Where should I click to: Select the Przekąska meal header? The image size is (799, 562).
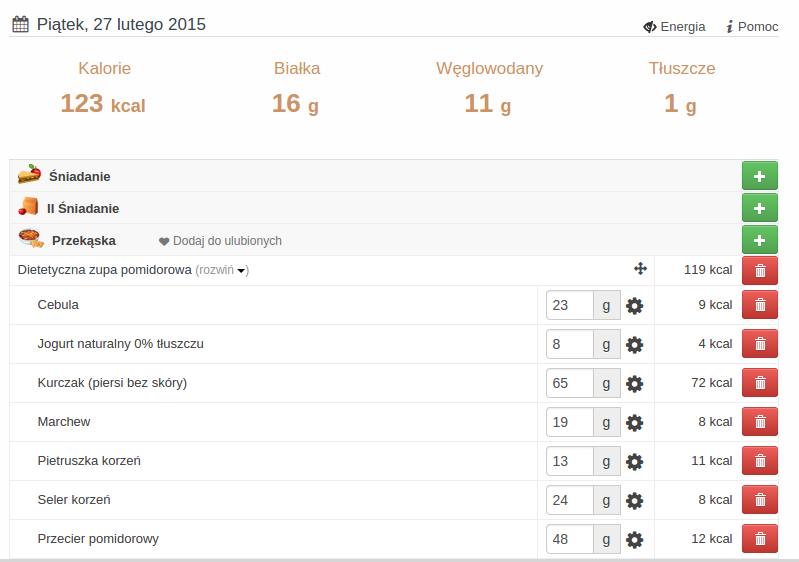pyautogui.click(x=83, y=240)
